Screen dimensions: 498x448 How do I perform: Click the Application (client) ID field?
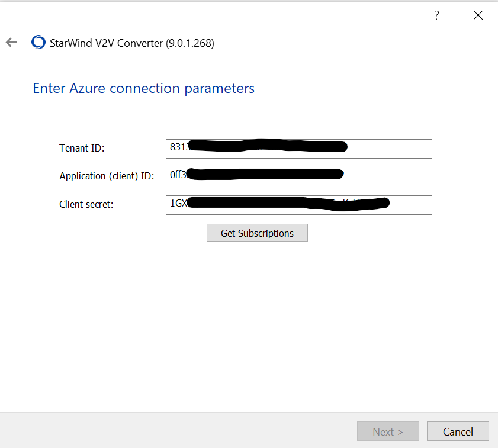point(299,176)
